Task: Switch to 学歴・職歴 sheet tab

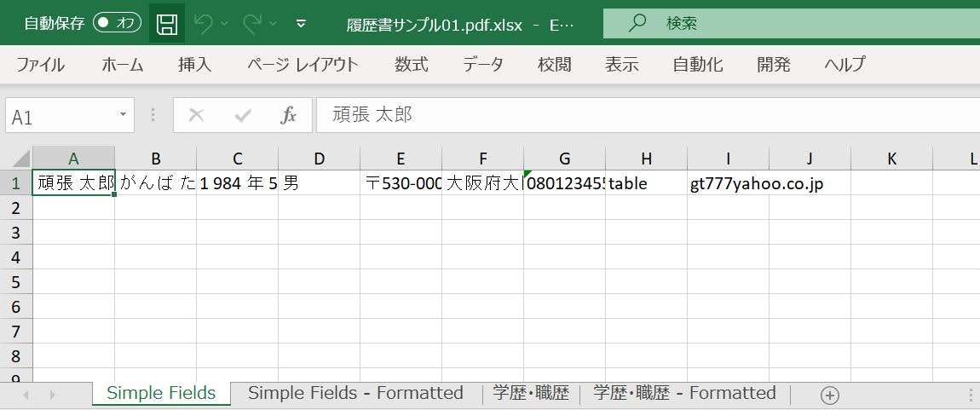Action: point(531,393)
